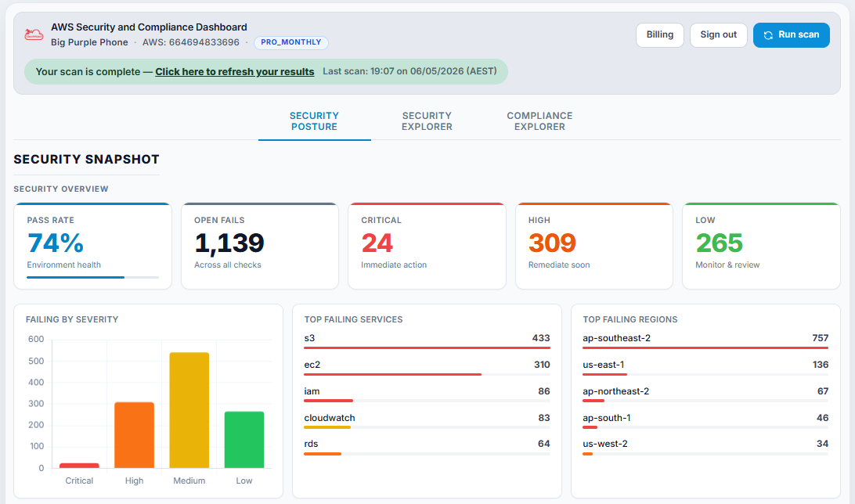855x504 pixels.
Task: Select the us-east-1 region row
Action: 705,368
